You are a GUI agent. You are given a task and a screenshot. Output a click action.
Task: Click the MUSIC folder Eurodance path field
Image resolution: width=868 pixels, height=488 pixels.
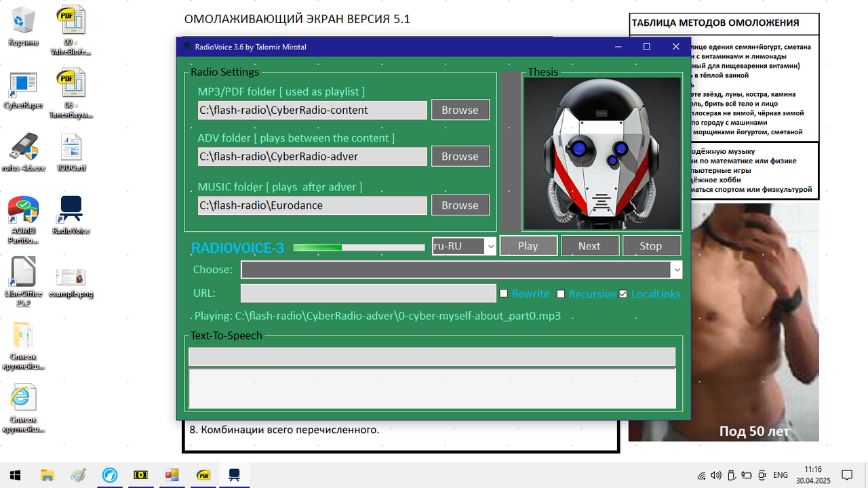313,205
